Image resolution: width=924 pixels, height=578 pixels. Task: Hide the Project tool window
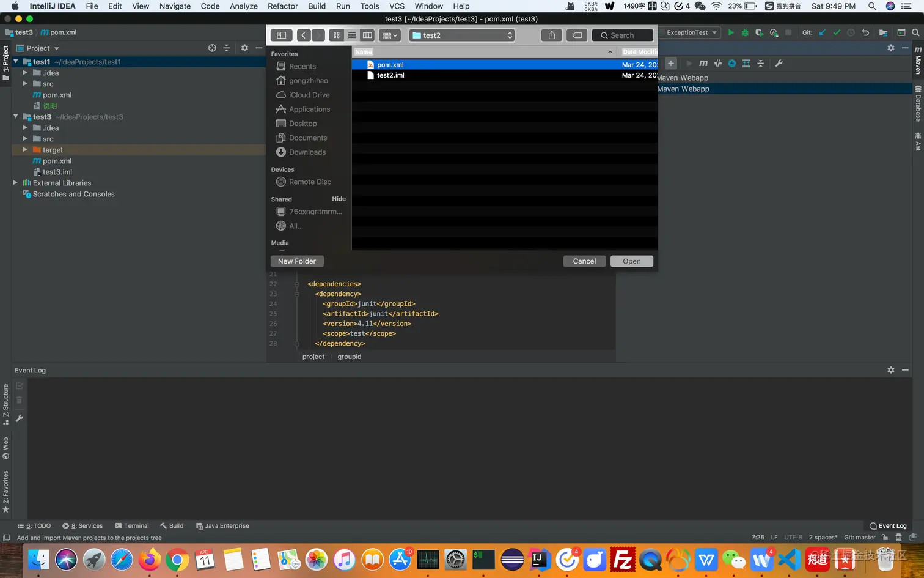click(x=259, y=48)
